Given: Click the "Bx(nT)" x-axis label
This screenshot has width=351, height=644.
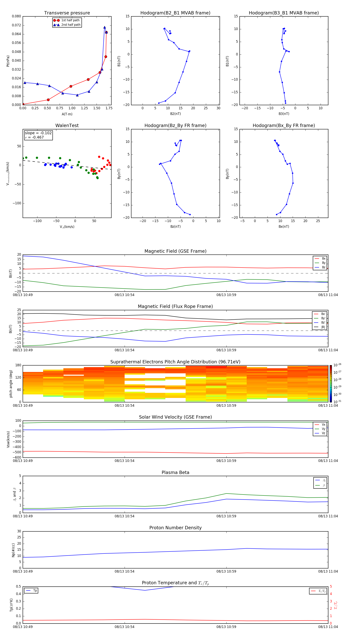Looking at the screenshot, I should [x=284, y=227].
